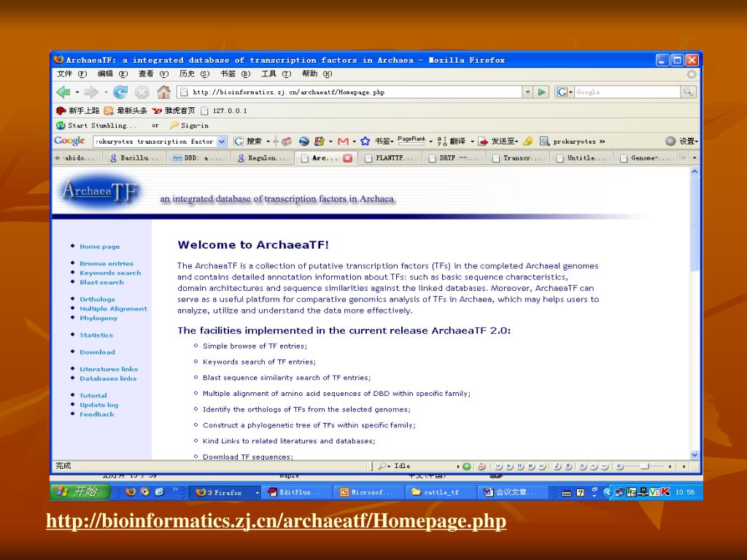Viewport: 747px width, 560px height.
Task: Open the 127.0.0.1 bookmark
Action: point(224,111)
